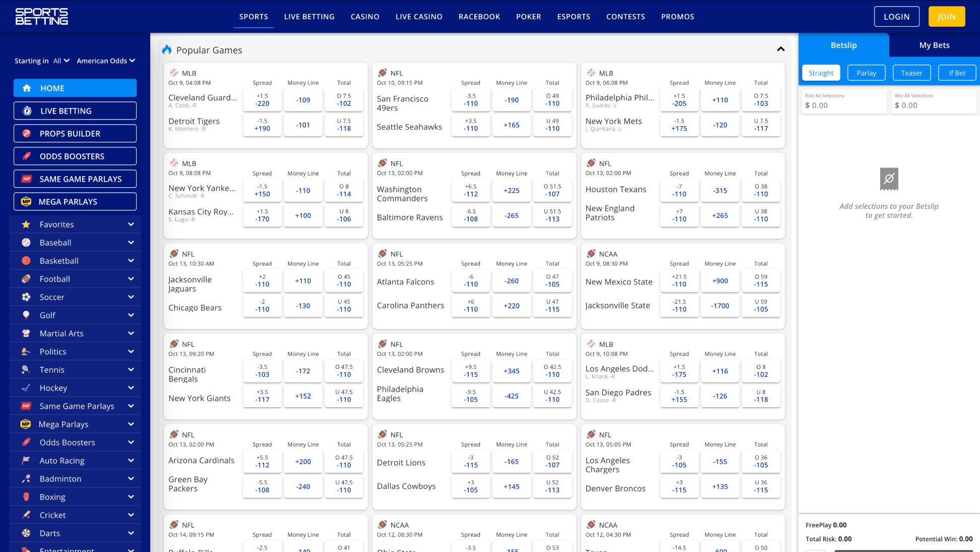Click the Cricket bat icon in sidebar
980x552 pixels.
pos(26,515)
